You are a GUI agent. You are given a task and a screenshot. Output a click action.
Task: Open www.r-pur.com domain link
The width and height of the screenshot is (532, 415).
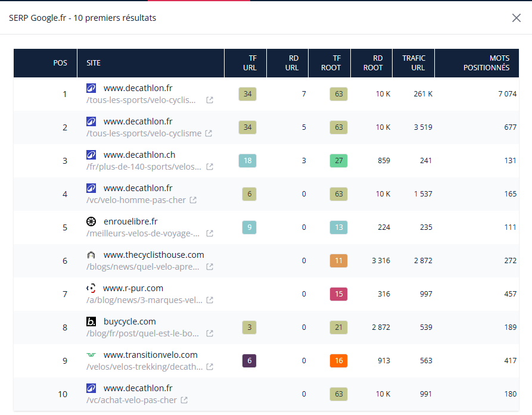coord(133,288)
